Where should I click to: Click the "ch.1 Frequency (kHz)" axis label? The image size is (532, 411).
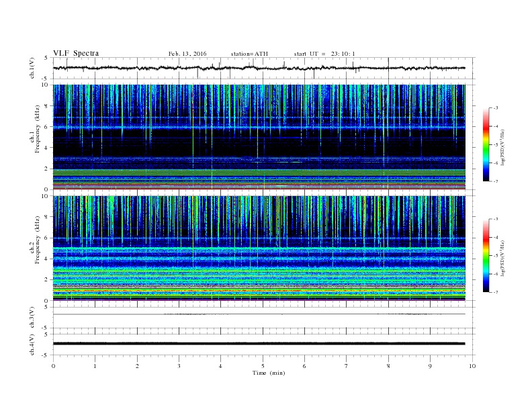click(x=35, y=129)
